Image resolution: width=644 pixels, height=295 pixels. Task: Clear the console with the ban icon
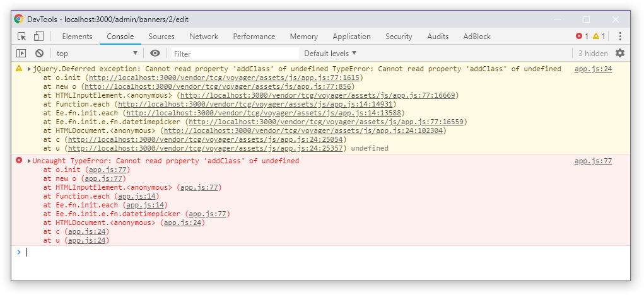(39, 54)
